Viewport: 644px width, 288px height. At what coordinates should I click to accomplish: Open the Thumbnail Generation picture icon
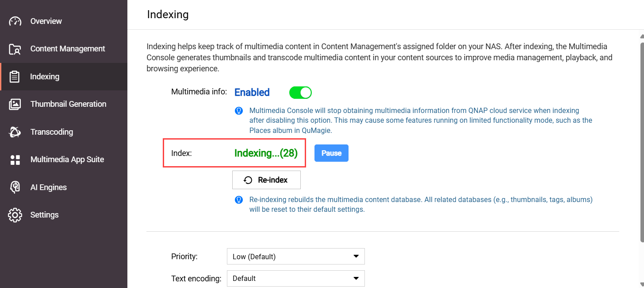coord(15,104)
